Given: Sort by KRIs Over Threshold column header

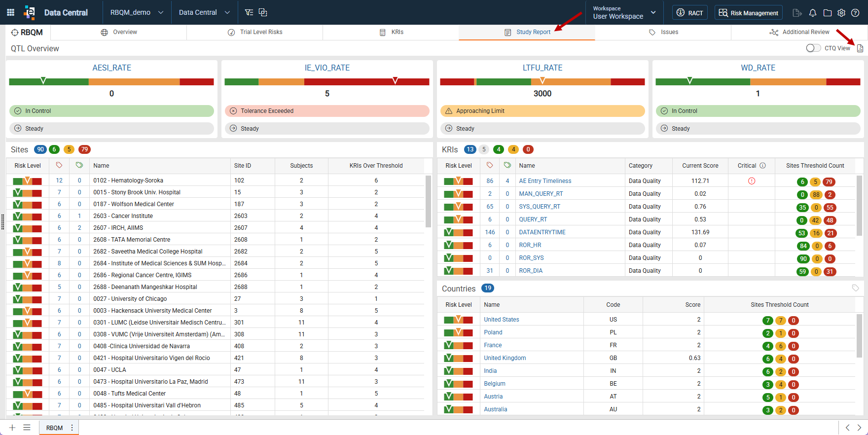Looking at the screenshot, I should point(376,166).
